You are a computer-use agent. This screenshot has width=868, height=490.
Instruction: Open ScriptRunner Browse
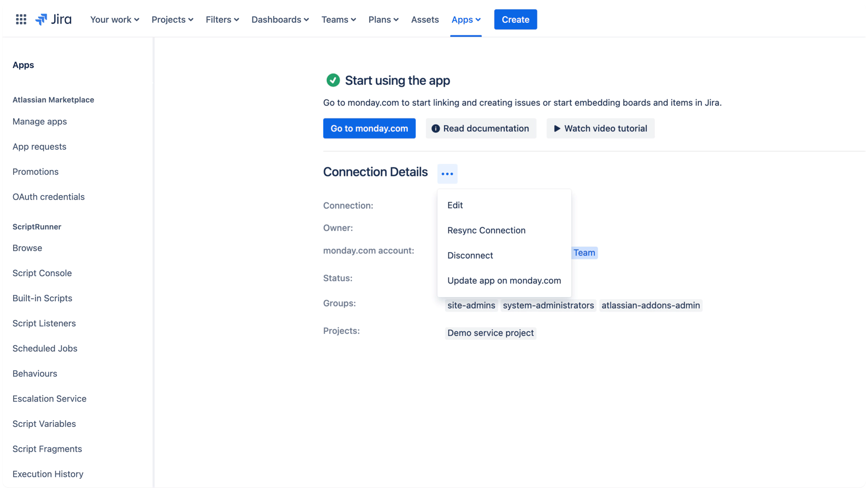coord(27,248)
